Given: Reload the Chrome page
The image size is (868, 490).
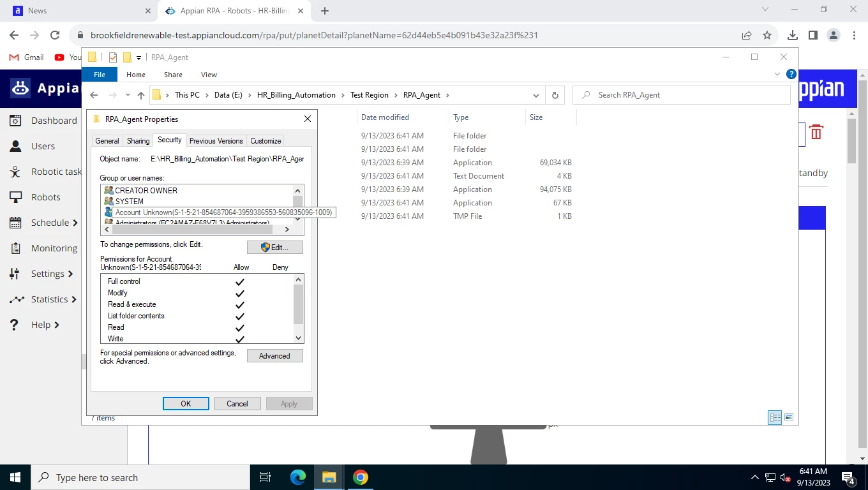Looking at the screenshot, I should point(55,35).
